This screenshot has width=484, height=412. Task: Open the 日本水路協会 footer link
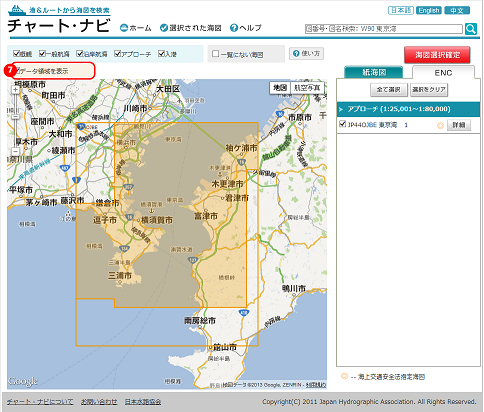143,402
